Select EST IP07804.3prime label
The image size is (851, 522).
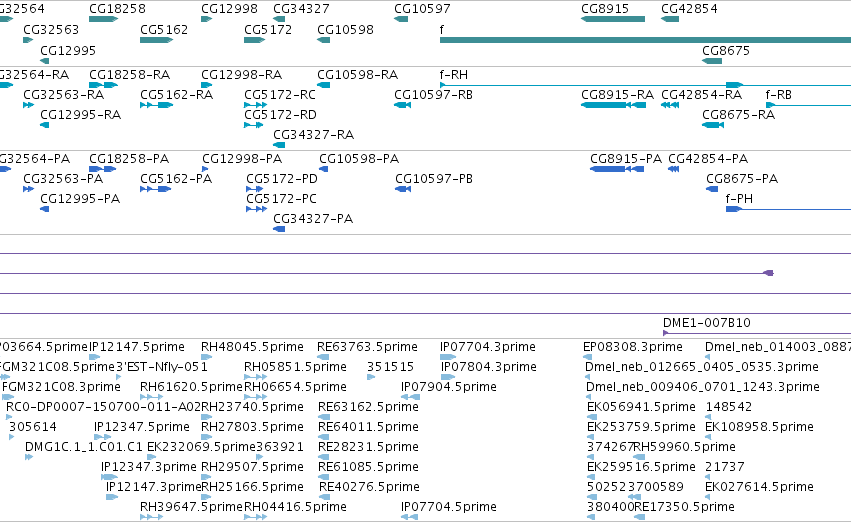click(x=489, y=367)
